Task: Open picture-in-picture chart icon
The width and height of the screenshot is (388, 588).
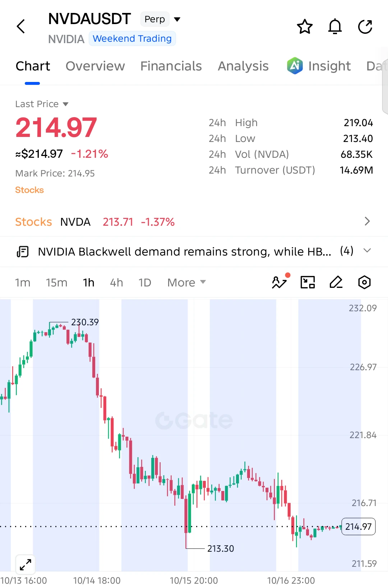Action: click(308, 282)
